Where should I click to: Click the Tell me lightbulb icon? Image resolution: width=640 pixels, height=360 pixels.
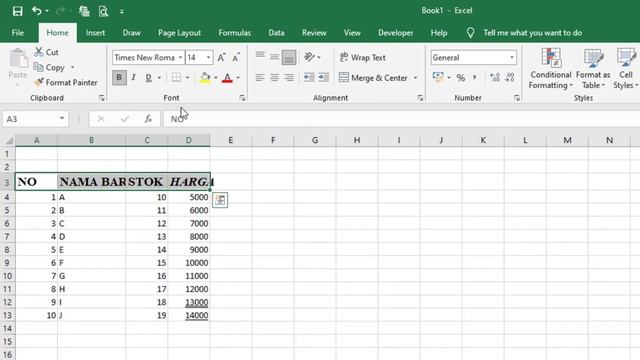click(x=470, y=33)
